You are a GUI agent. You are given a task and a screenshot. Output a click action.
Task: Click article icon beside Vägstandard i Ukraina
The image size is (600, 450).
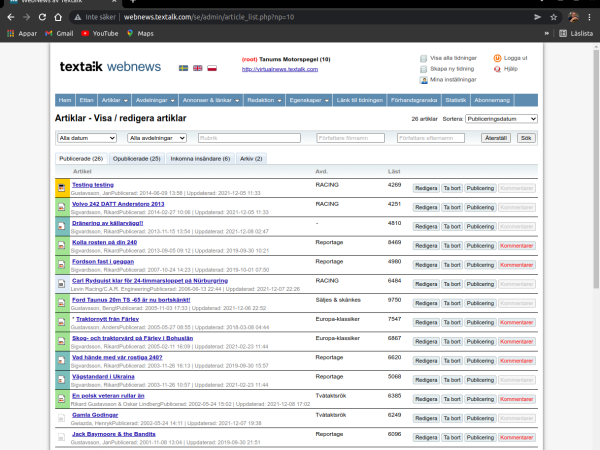(x=62, y=380)
